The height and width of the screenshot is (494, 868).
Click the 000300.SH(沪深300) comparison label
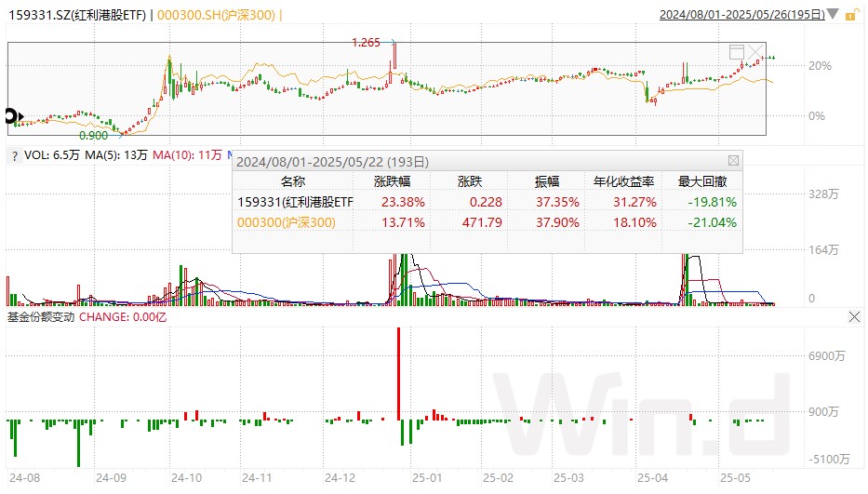click(216, 15)
